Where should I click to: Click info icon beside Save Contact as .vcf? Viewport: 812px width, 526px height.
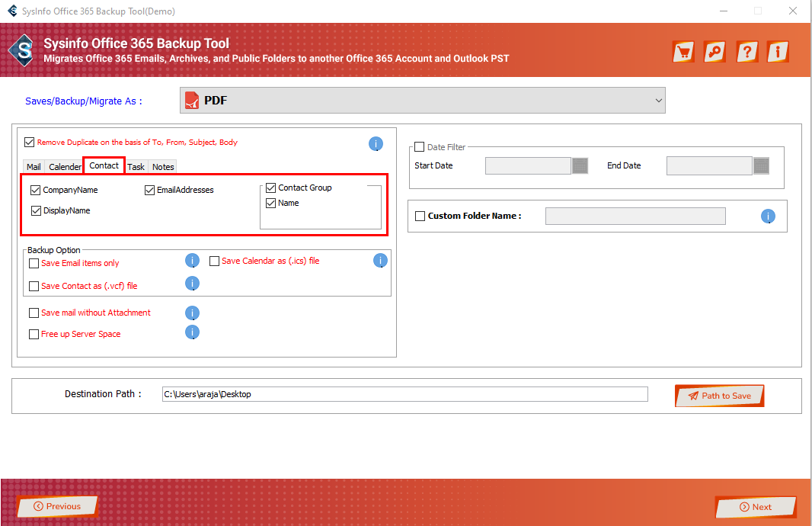tap(192, 284)
